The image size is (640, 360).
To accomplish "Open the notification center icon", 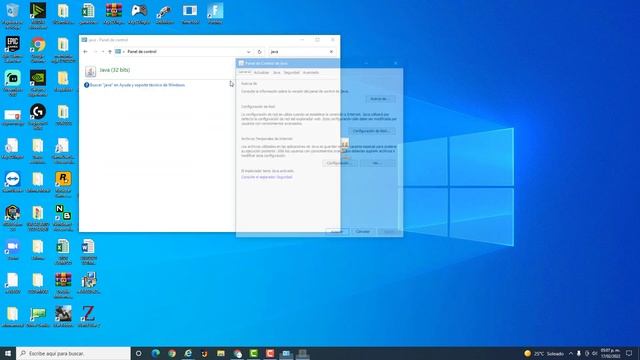I will click(629, 353).
